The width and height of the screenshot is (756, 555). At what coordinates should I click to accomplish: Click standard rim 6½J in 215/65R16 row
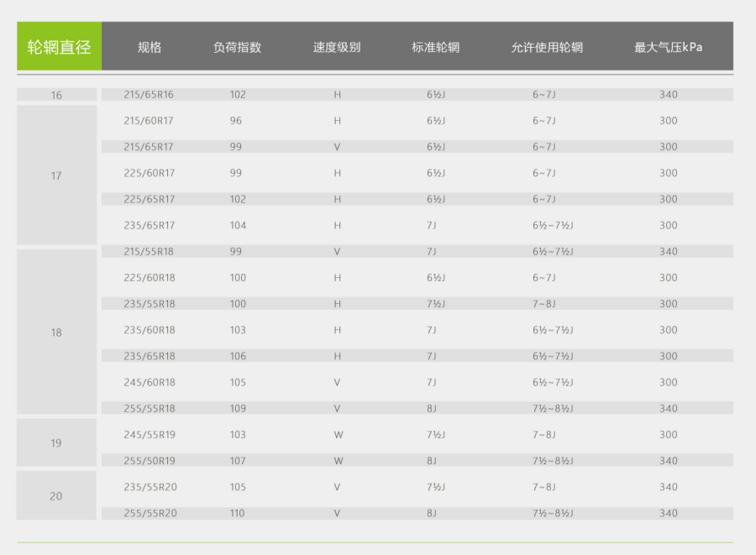[x=436, y=94]
